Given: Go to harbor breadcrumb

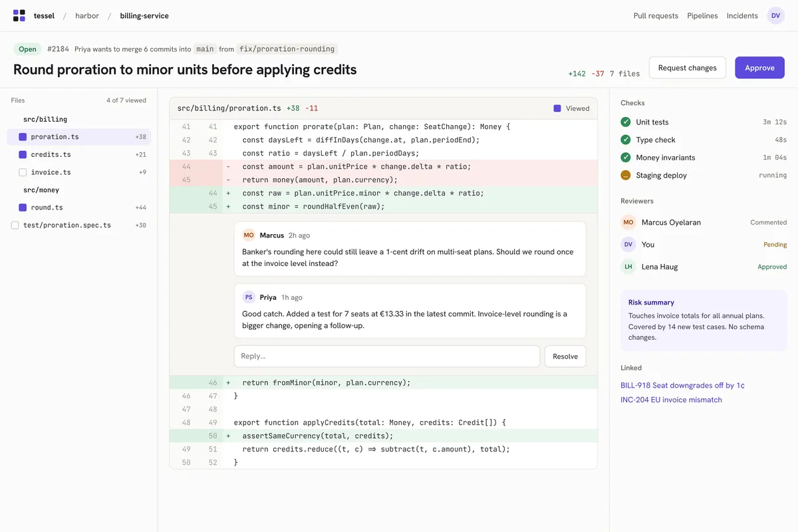Looking at the screenshot, I should pyautogui.click(x=87, y=16).
